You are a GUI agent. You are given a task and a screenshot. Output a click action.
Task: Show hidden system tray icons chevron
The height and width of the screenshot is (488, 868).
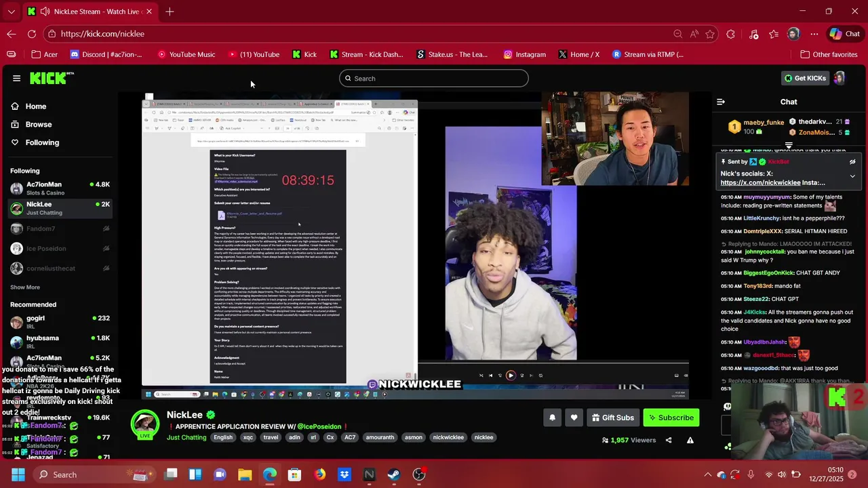click(707, 474)
